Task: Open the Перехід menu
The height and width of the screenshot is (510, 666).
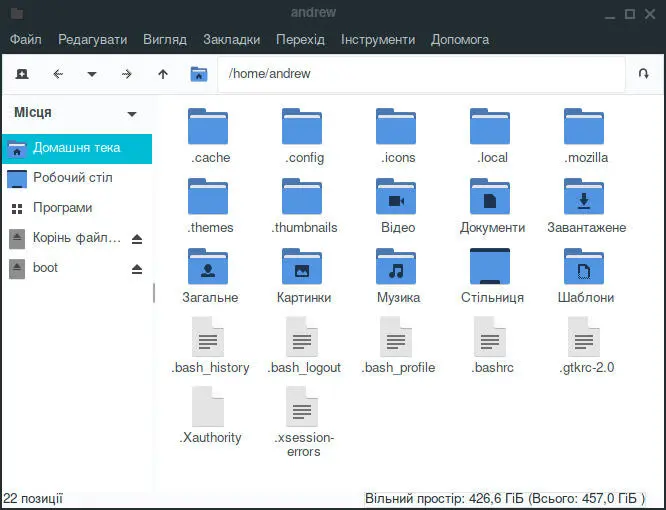Action: pyautogui.click(x=300, y=39)
